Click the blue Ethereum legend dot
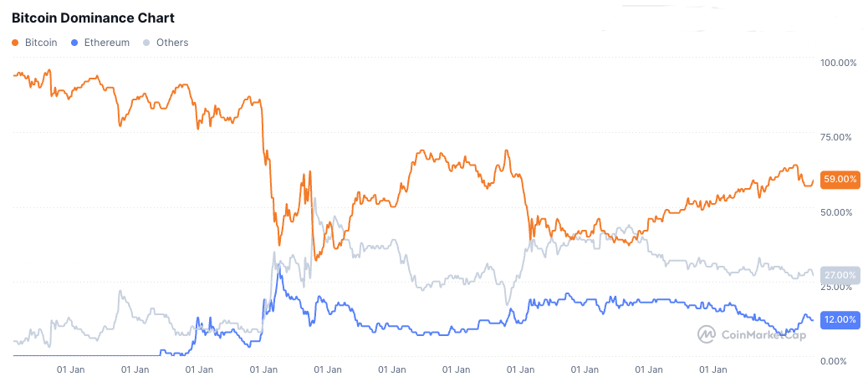Screen dimensions: 868x387 coord(76,43)
